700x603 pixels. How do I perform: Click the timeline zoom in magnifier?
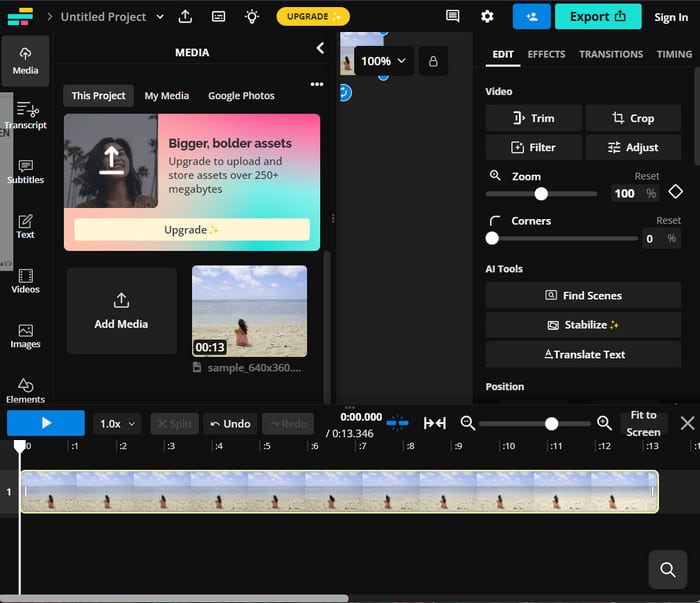pos(604,423)
